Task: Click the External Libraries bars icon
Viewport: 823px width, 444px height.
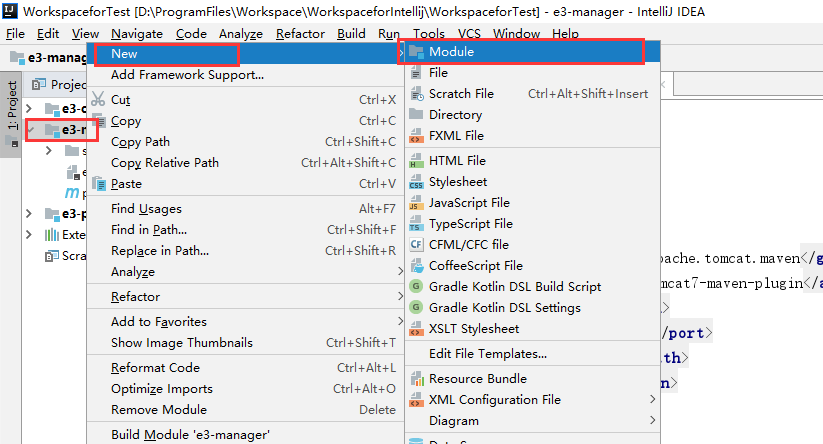Action: pos(51,235)
